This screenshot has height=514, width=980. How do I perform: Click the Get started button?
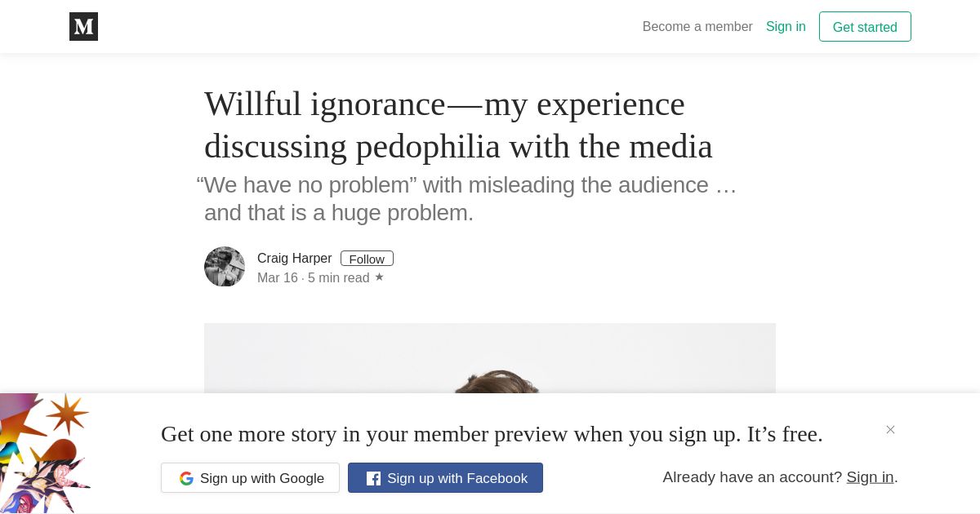pyautogui.click(x=865, y=27)
